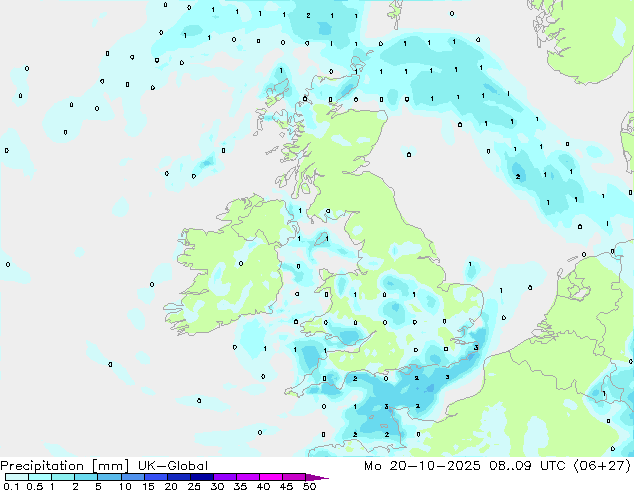Click the legend swatch between 30 and 35
634x490 pixels.
pyautogui.click(x=225, y=477)
